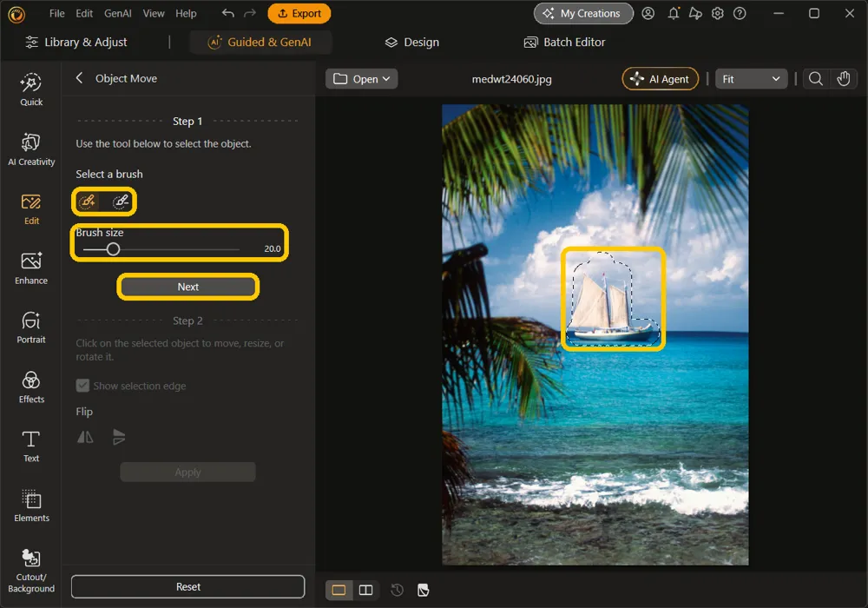The height and width of the screenshot is (608, 868).
Task: Open the Edit menu
Action: point(84,13)
